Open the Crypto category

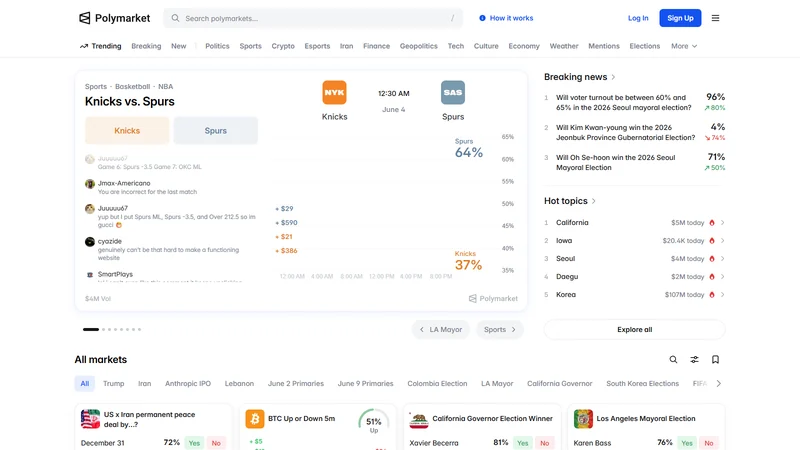(x=283, y=46)
